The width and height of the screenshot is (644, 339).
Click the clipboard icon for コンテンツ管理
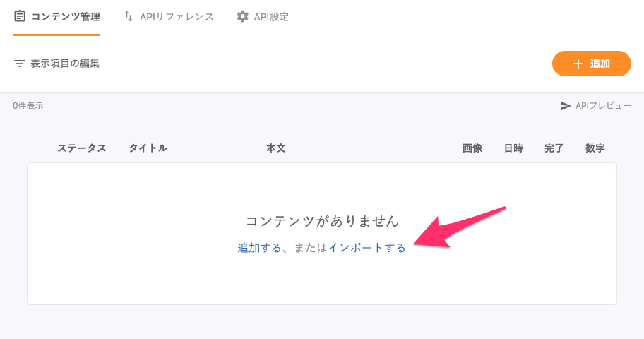tap(20, 16)
